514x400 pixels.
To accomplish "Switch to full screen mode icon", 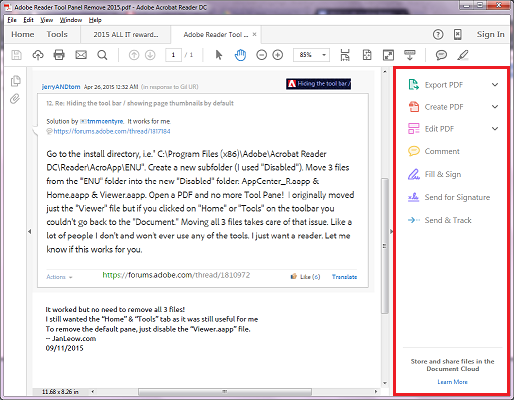I will [388, 55].
